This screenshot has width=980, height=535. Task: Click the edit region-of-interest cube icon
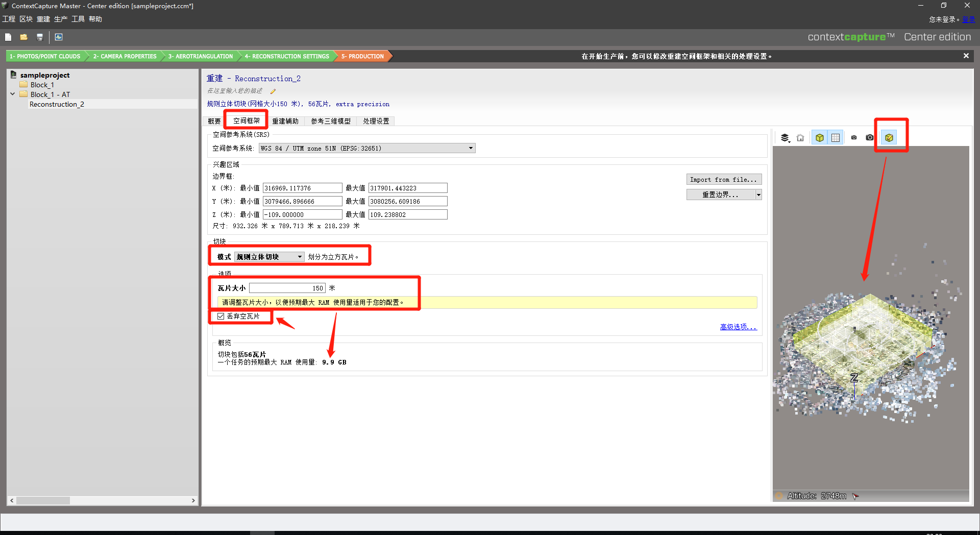pyautogui.click(x=889, y=138)
